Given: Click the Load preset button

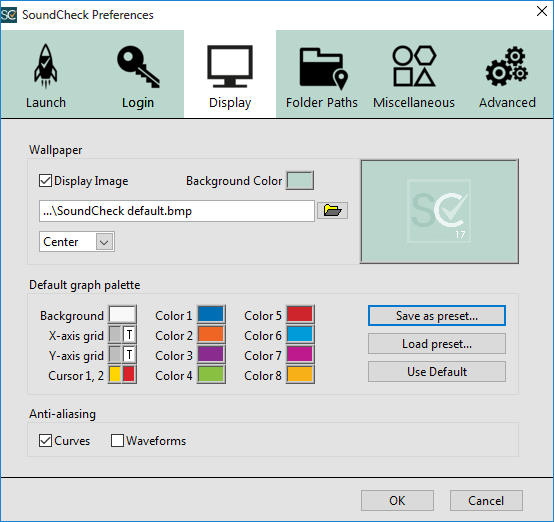Looking at the screenshot, I should (437, 344).
